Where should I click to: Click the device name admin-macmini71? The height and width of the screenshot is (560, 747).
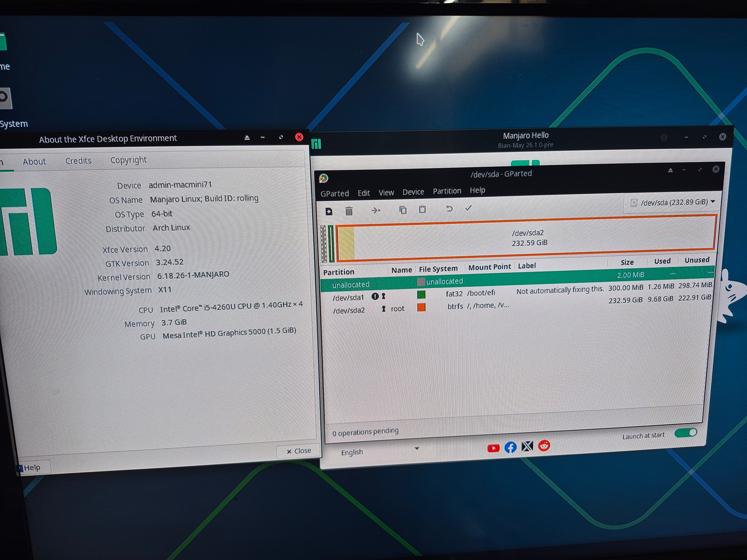coord(180,184)
